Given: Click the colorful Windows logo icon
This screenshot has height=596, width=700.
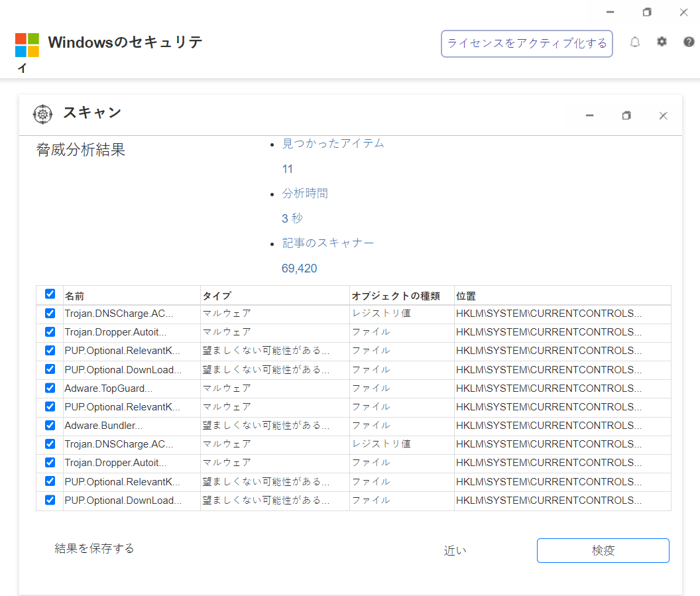Looking at the screenshot, I should [27, 45].
